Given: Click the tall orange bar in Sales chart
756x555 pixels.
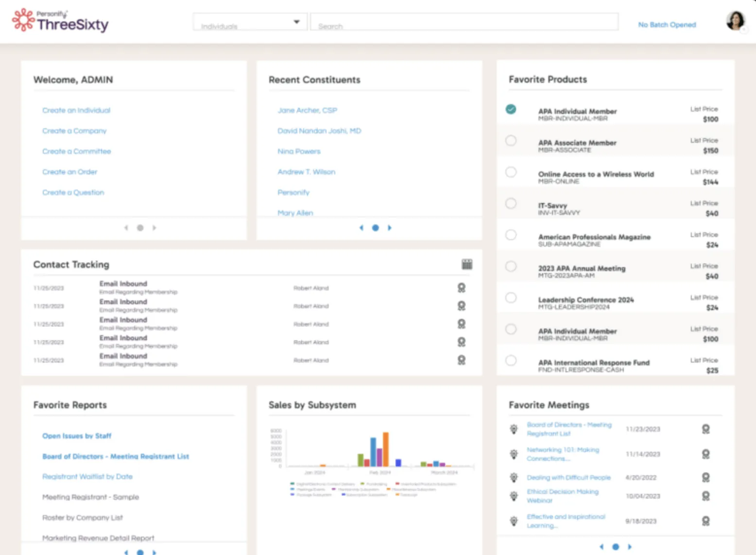Looking at the screenshot, I should tap(386, 450).
